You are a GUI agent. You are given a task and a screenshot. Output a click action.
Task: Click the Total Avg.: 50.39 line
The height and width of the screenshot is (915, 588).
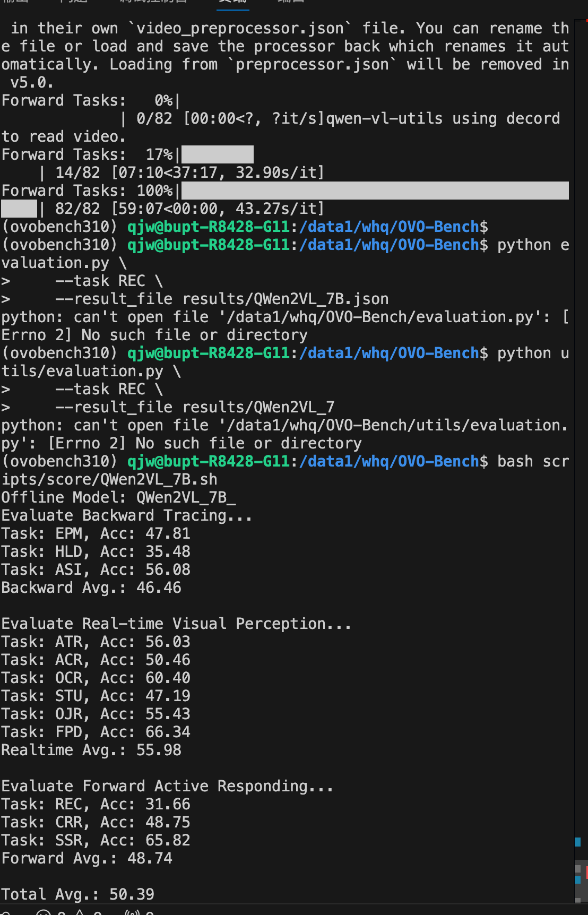(x=77, y=894)
